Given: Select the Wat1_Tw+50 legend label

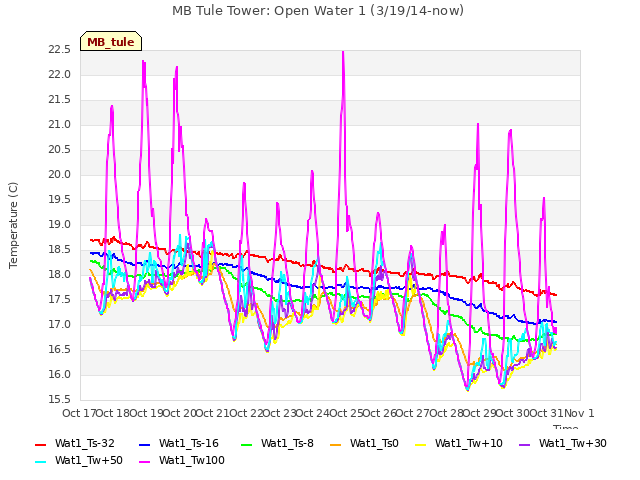Looking at the screenshot, I should click(x=89, y=460).
